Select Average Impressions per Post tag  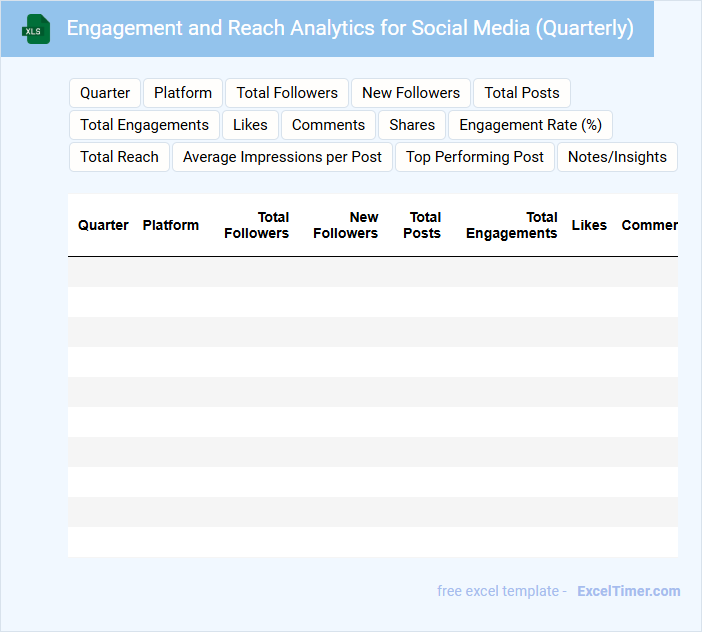click(x=282, y=157)
